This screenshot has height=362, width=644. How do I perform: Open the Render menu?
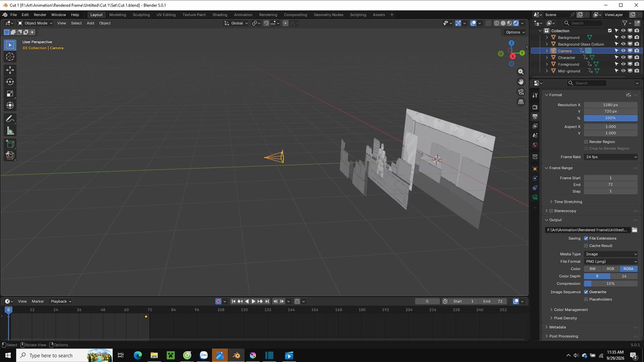click(x=40, y=14)
